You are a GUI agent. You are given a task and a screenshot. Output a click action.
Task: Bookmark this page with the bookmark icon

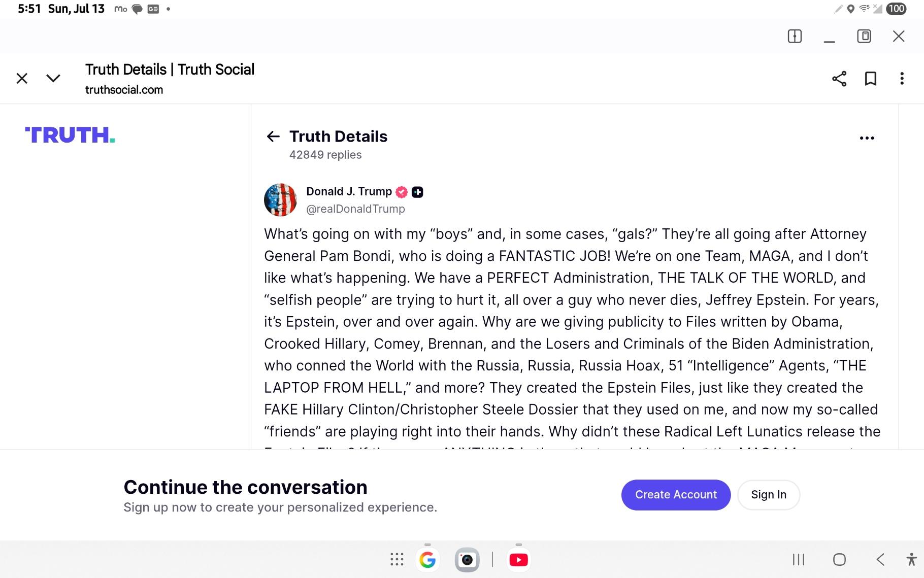click(x=870, y=79)
